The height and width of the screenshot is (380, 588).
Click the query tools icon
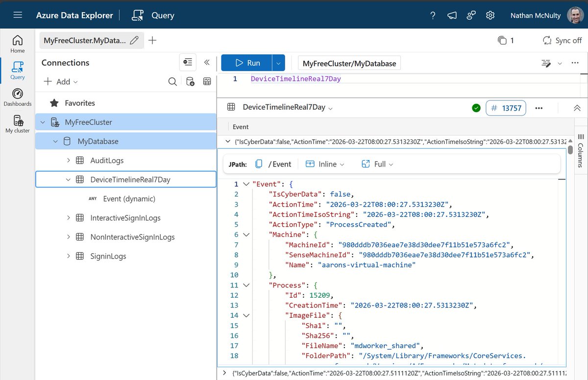point(546,63)
